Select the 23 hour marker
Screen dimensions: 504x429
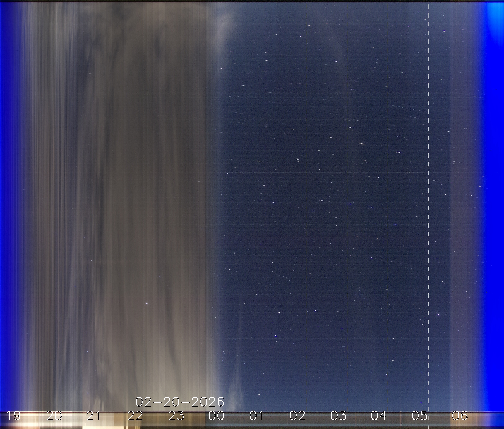coord(176,416)
